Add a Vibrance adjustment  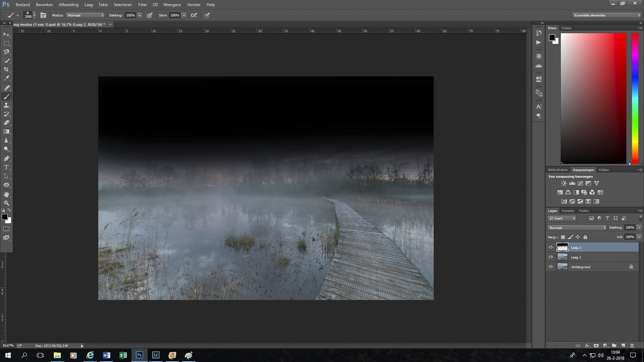click(596, 183)
